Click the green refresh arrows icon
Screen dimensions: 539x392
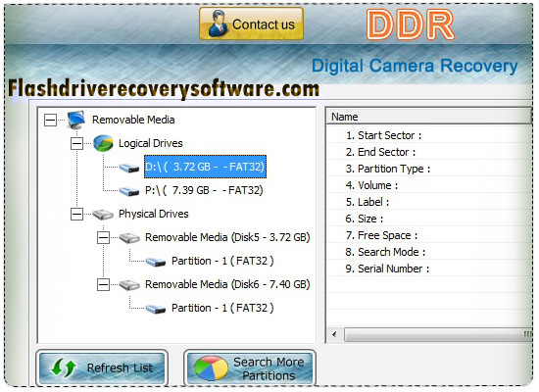coord(64,367)
